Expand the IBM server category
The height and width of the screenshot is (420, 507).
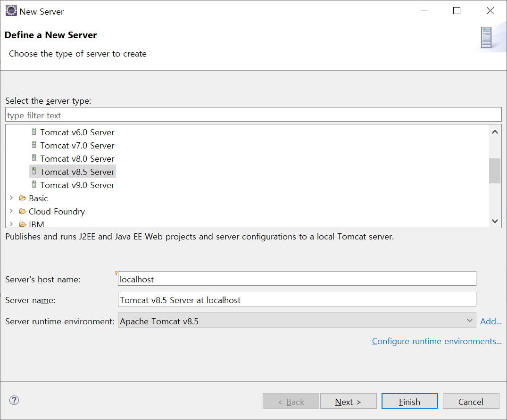pos(11,224)
